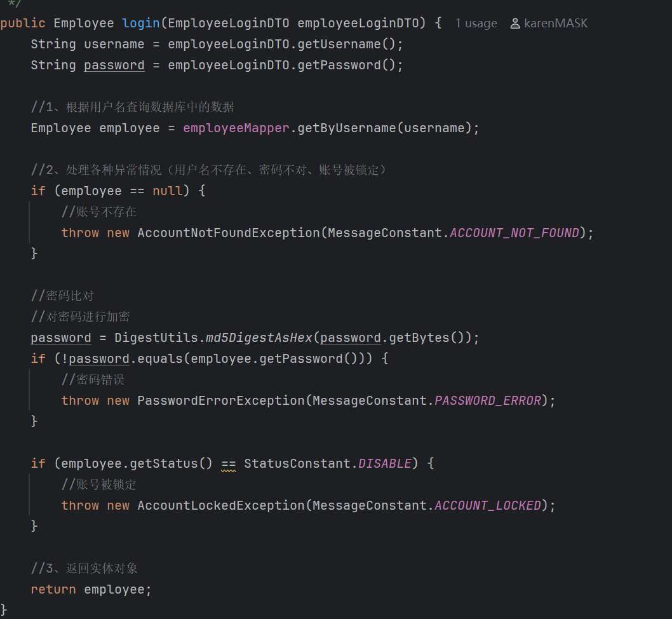Click the comment '//账号被锁定'
Viewport: 672px width, 619px height.
click(99, 485)
